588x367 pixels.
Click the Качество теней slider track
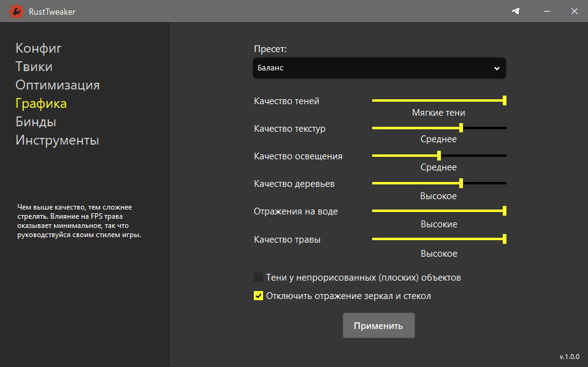(x=438, y=100)
